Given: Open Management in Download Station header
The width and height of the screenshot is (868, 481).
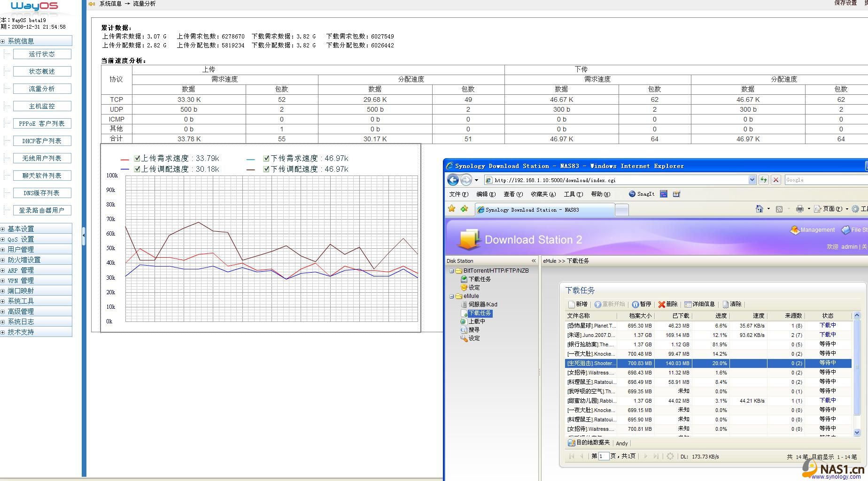Looking at the screenshot, I should tap(813, 230).
